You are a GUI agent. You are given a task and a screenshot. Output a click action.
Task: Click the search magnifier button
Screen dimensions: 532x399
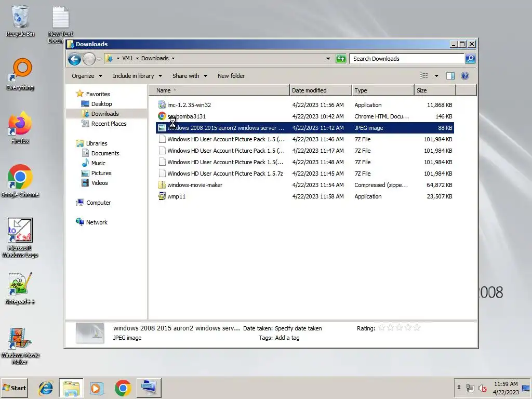pos(470,59)
